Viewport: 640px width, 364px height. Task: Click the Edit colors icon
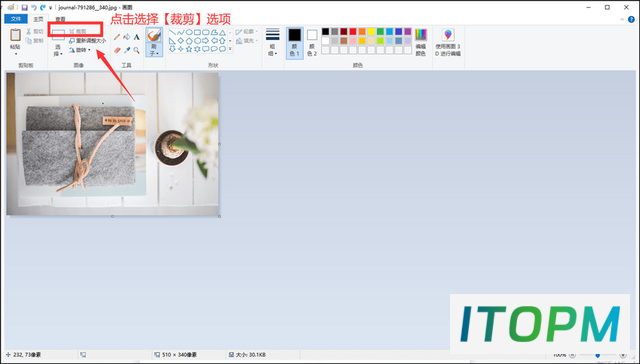[x=421, y=42]
